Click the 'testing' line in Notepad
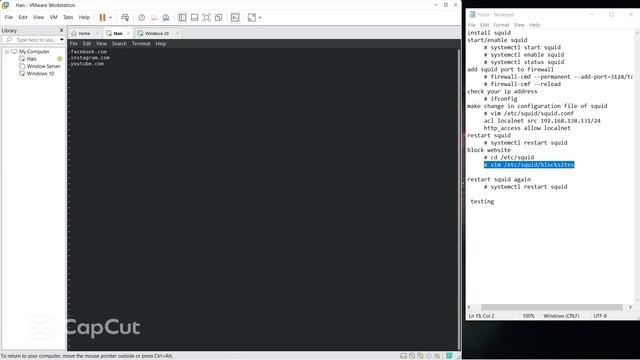 point(482,201)
